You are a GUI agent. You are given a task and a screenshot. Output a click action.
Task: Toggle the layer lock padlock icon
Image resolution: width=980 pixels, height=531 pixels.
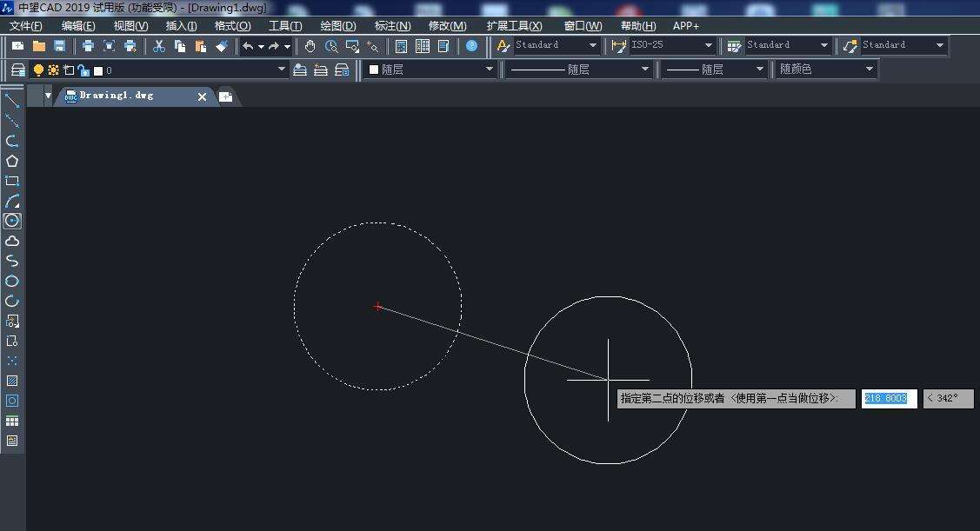(x=83, y=70)
